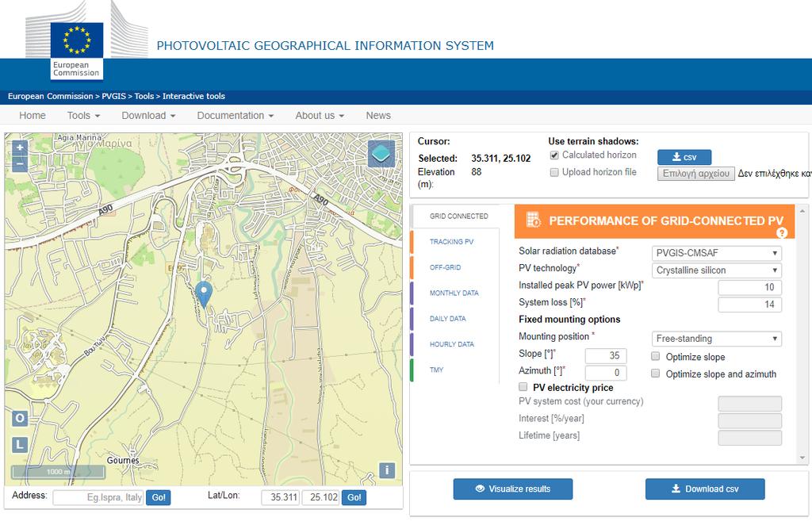Viewport: 812px width, 529px height.
Task: Click Visualize results button
Action: [x=513, y=489]
